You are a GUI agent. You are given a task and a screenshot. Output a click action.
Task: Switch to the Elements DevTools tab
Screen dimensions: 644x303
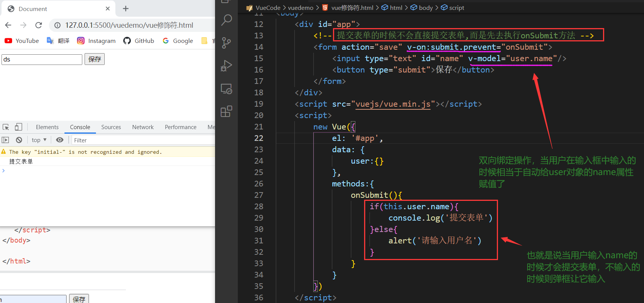[47, 127]
